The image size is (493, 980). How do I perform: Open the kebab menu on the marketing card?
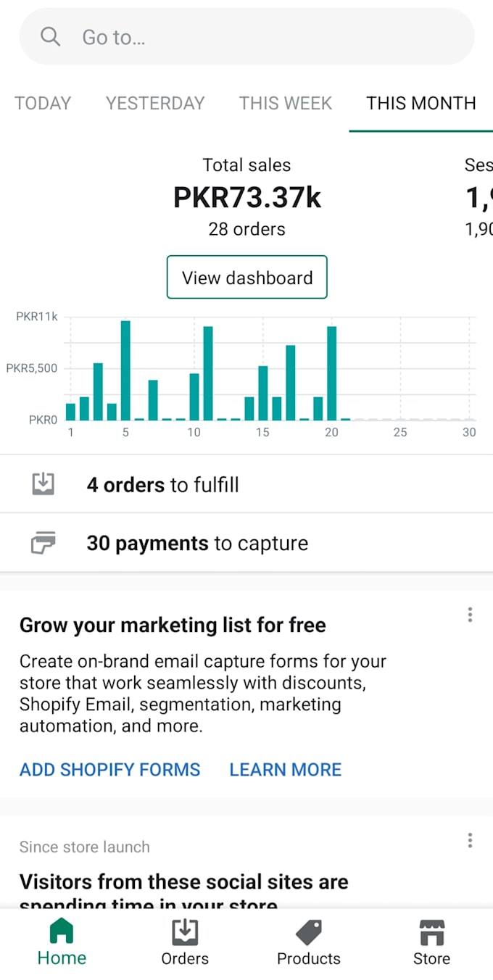click(470, 614)
